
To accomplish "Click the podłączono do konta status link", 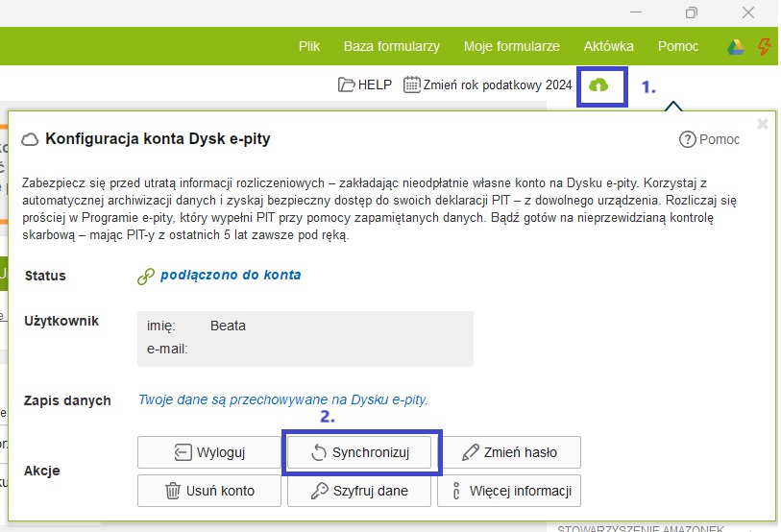I will 230,275.
